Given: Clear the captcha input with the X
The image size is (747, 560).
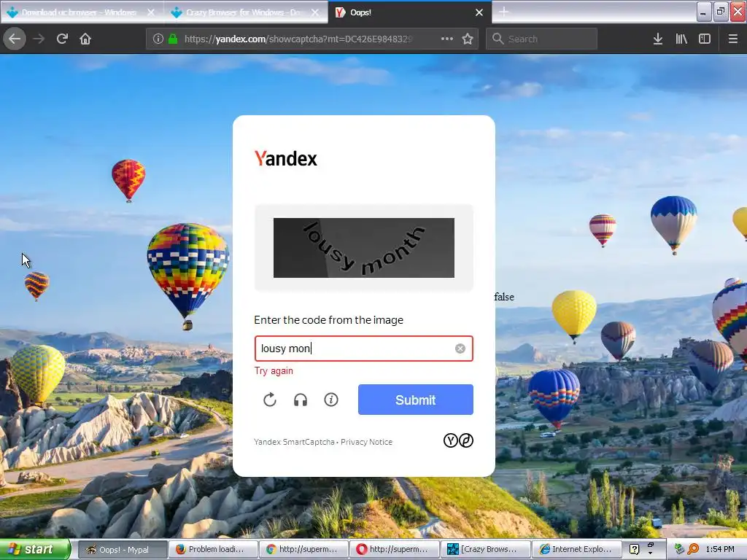Looking at the screenshot, I should pos(460,349).
